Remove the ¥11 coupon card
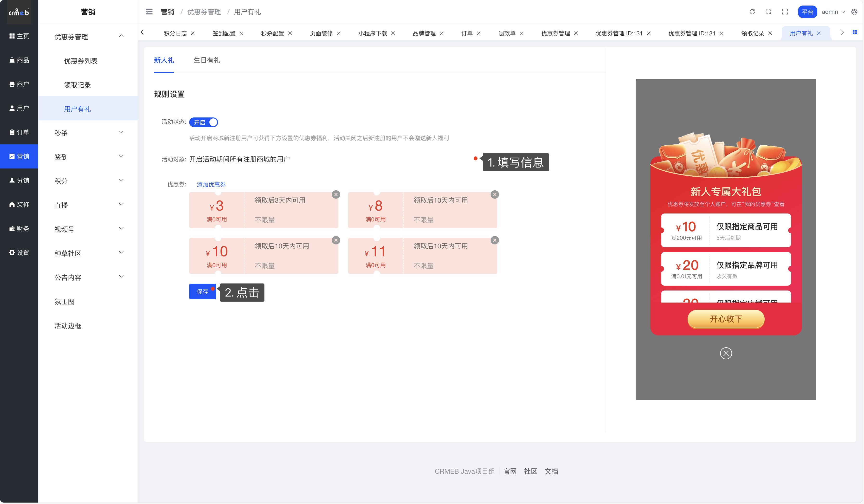 495,240
